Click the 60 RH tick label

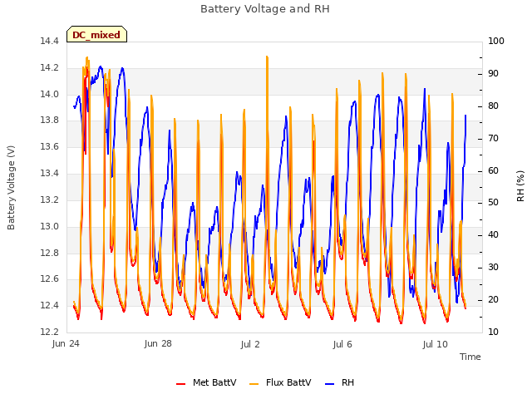[493, 170]
